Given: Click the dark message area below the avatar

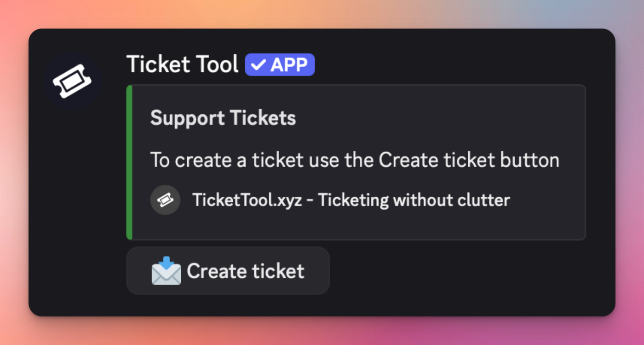Looking at the screenshot, I should [72, 207].
